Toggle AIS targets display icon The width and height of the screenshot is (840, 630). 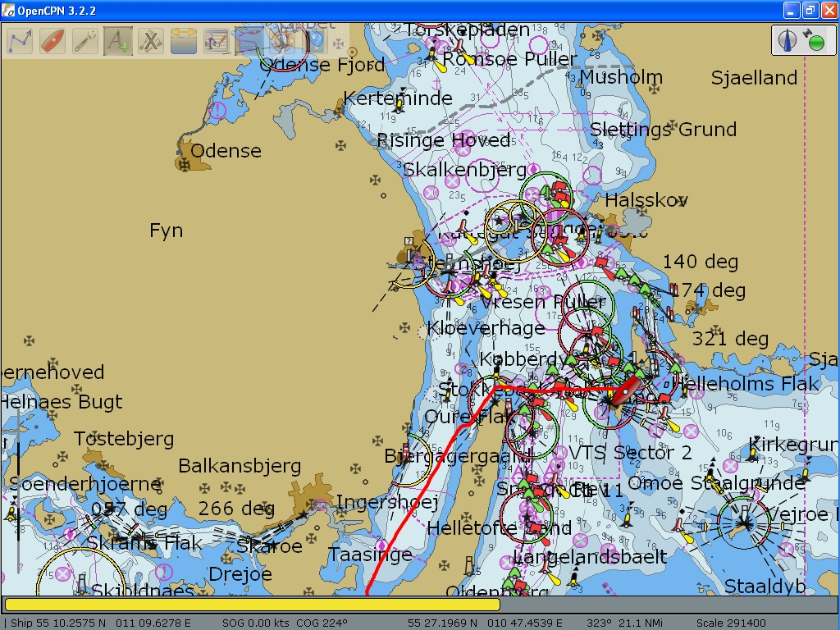pos(150,41)
